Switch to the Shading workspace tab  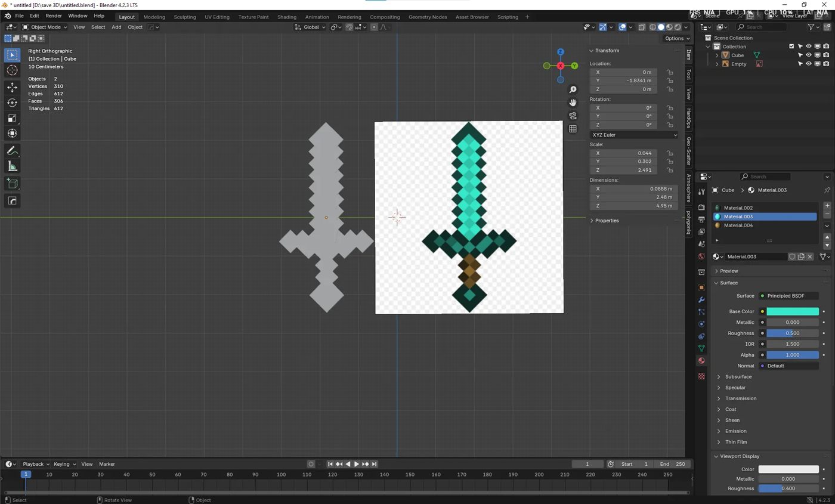click(x=287, y=17)
